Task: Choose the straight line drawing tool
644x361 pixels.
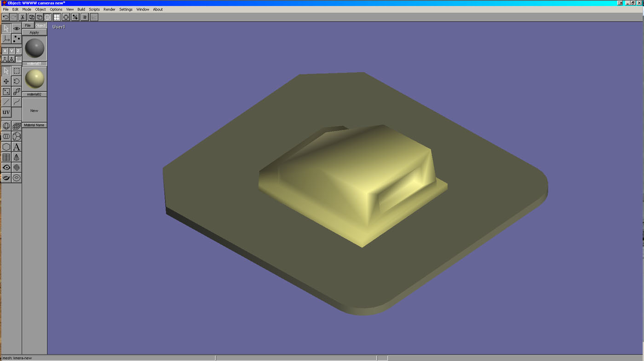Action: (6, 102)
